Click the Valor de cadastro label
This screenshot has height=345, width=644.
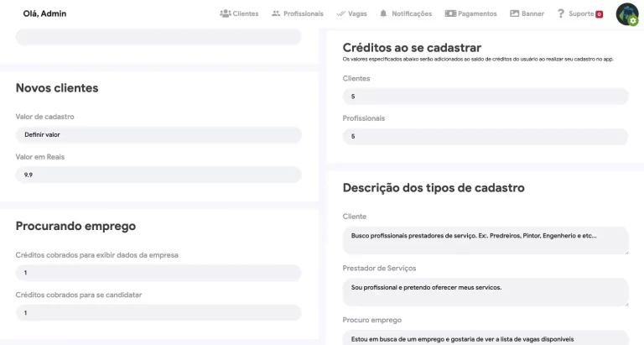pyautogui.click(x=44, y=117)
